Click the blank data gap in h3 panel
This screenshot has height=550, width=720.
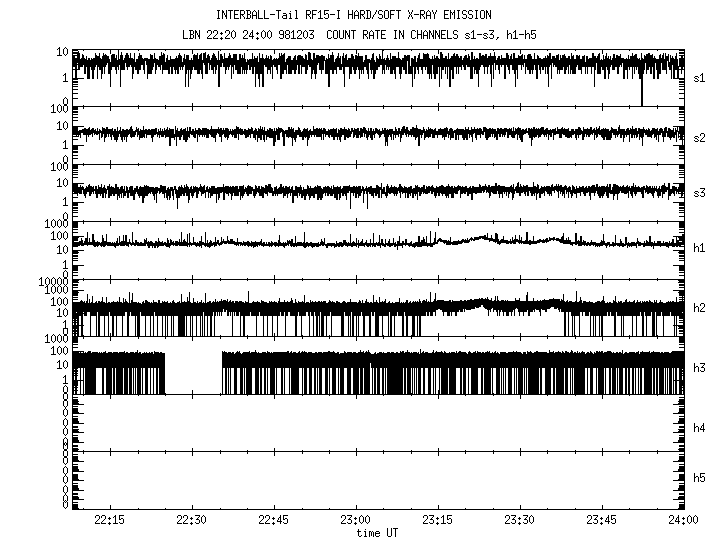click(193, 373)
